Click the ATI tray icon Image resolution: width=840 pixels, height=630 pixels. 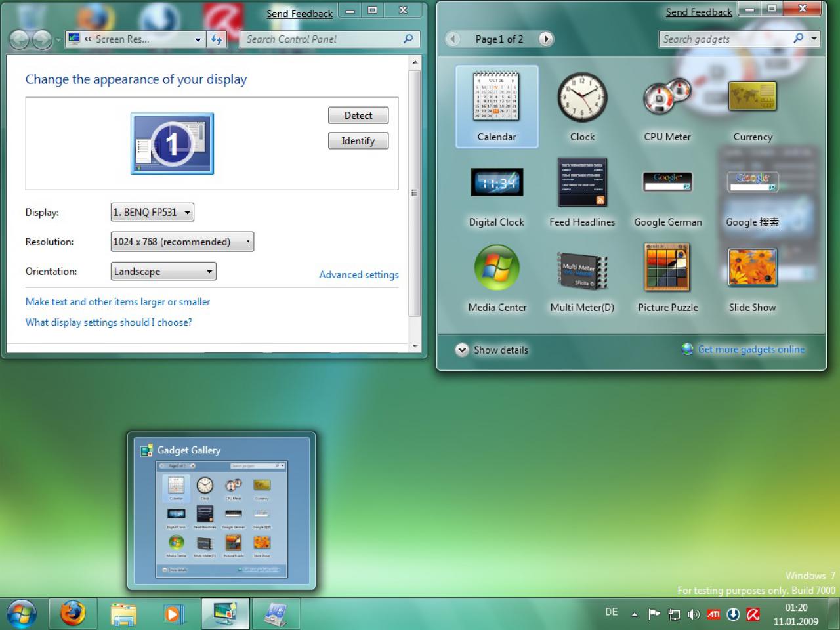(713, 614)
